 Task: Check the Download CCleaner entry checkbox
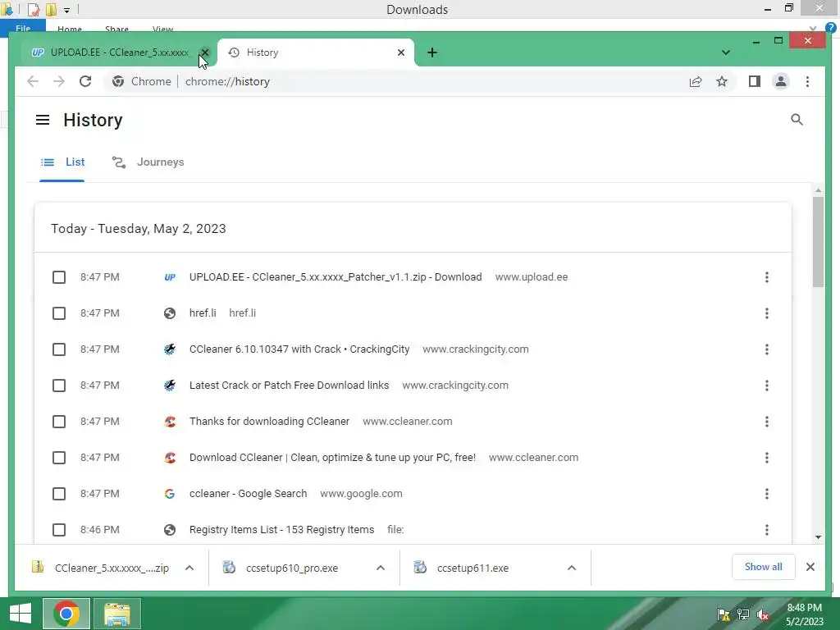tap(59, 458)
